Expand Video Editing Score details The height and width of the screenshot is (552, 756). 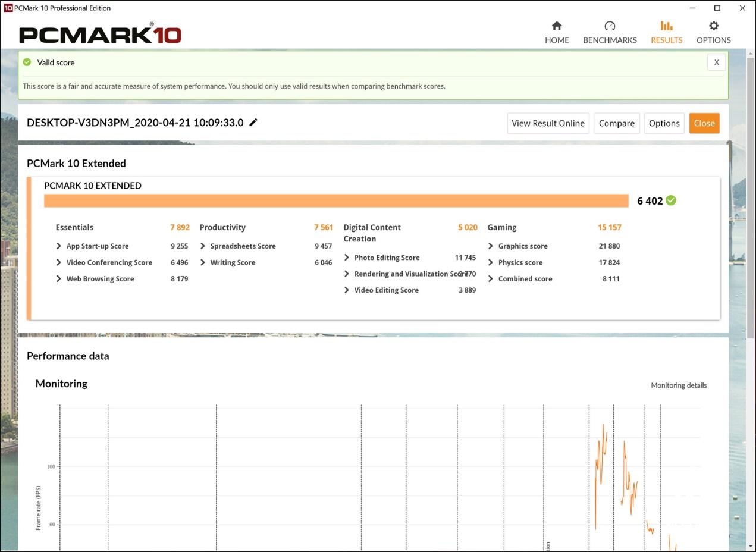(347, 290)
